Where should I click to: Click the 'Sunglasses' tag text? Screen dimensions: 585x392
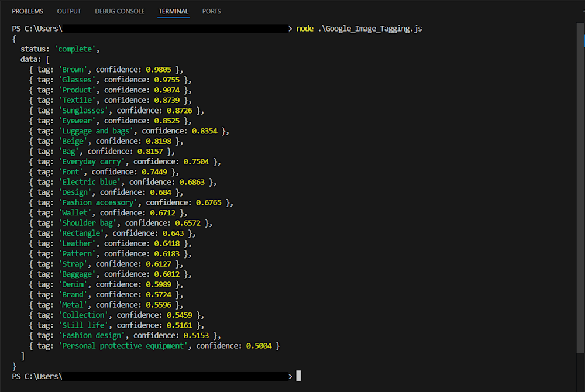pos(83,111)
